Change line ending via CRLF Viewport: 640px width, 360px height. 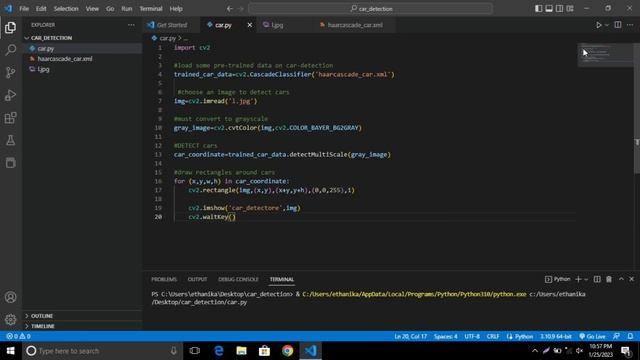(493, 336)
